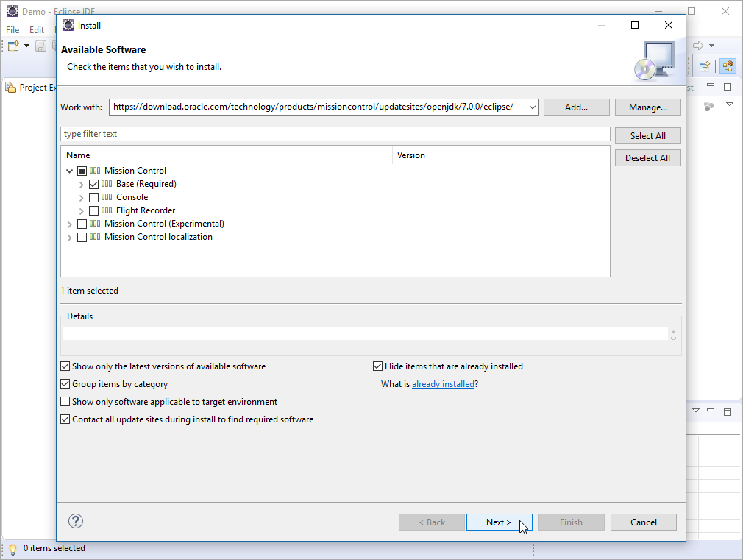The image size is (743, 560).
Task: Open the File menu
Action: (13, 30)
